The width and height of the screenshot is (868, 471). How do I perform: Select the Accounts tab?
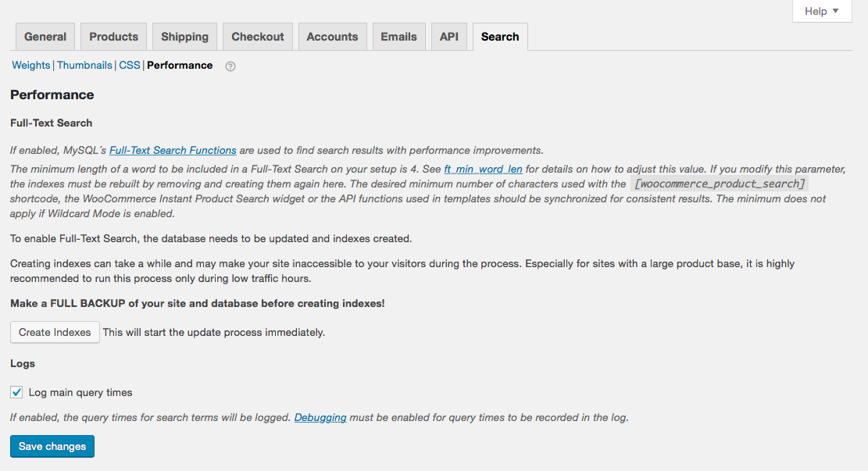point(332,37)
